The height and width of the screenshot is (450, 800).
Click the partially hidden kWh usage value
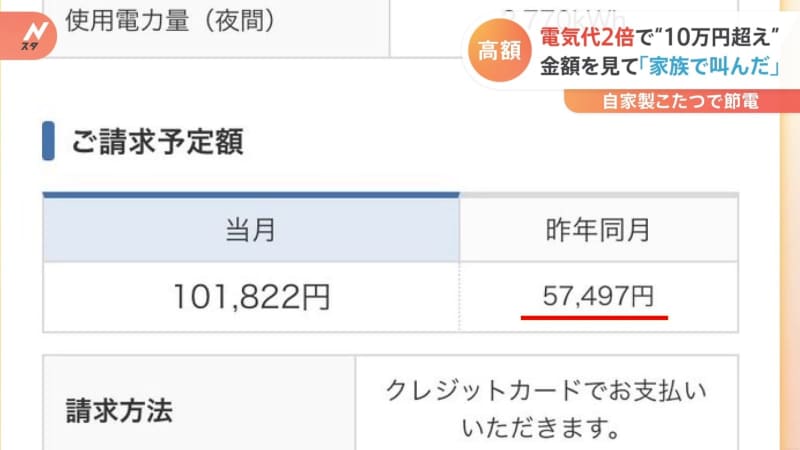(558, 14)
